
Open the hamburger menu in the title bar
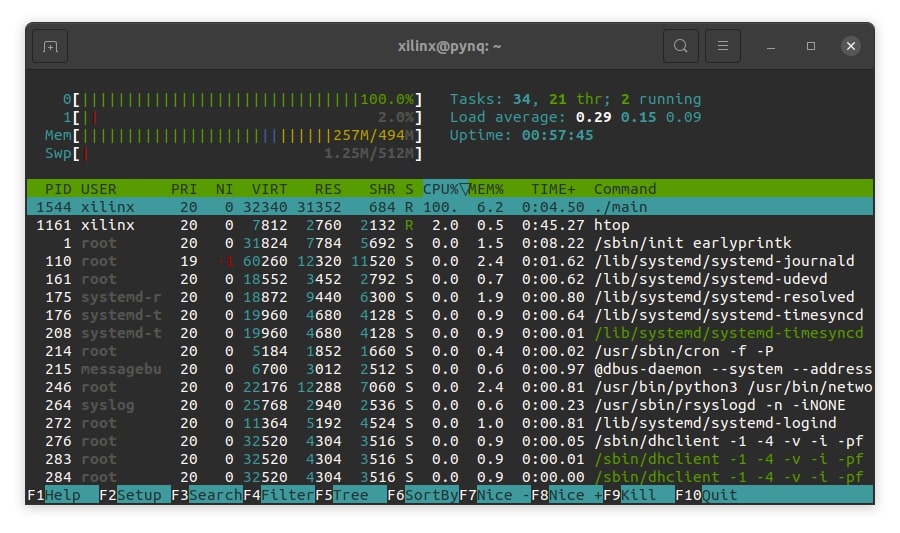723,46
